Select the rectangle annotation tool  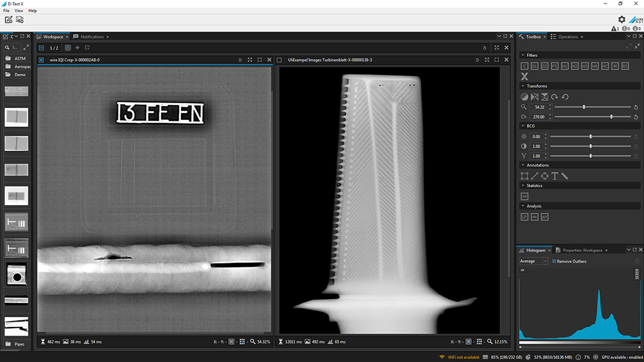click(x=524, y=176)
